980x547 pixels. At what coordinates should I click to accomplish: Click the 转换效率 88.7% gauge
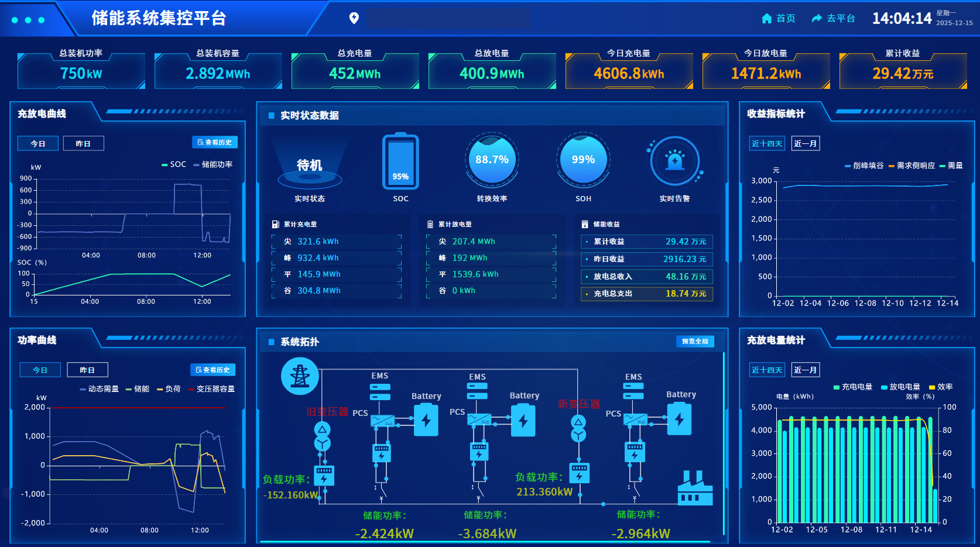click(x=492, y=160)
